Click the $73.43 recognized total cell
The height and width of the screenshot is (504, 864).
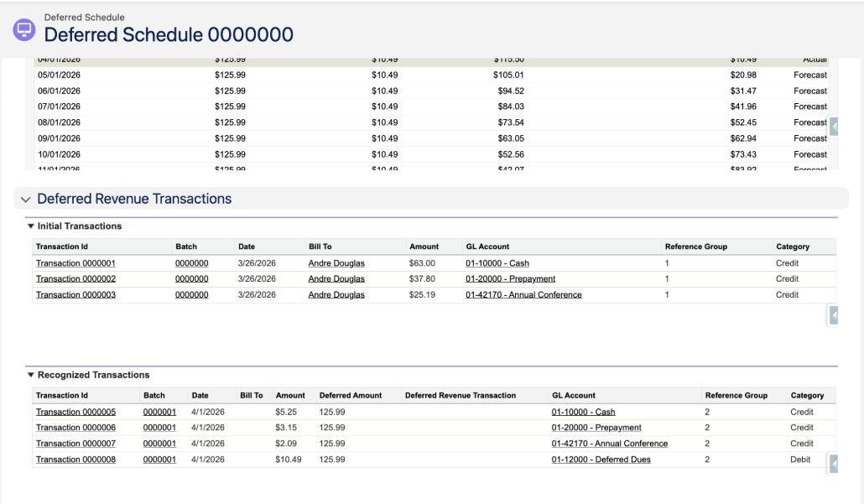point(743,154)
